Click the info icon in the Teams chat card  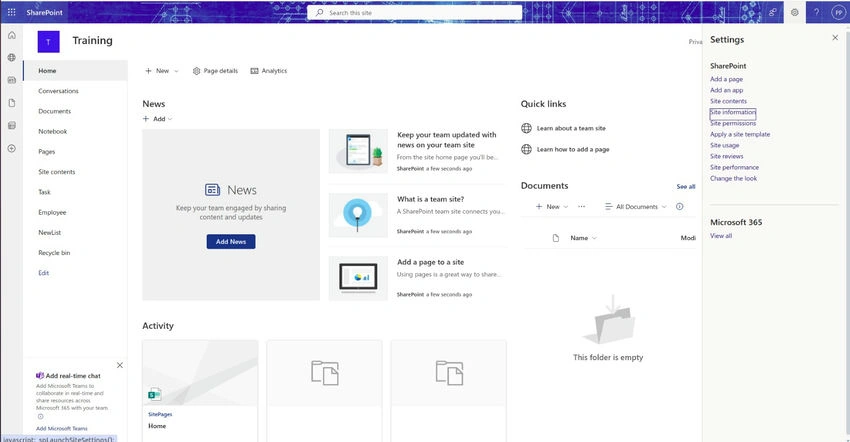pyautogui.click(x=40, y=417)
